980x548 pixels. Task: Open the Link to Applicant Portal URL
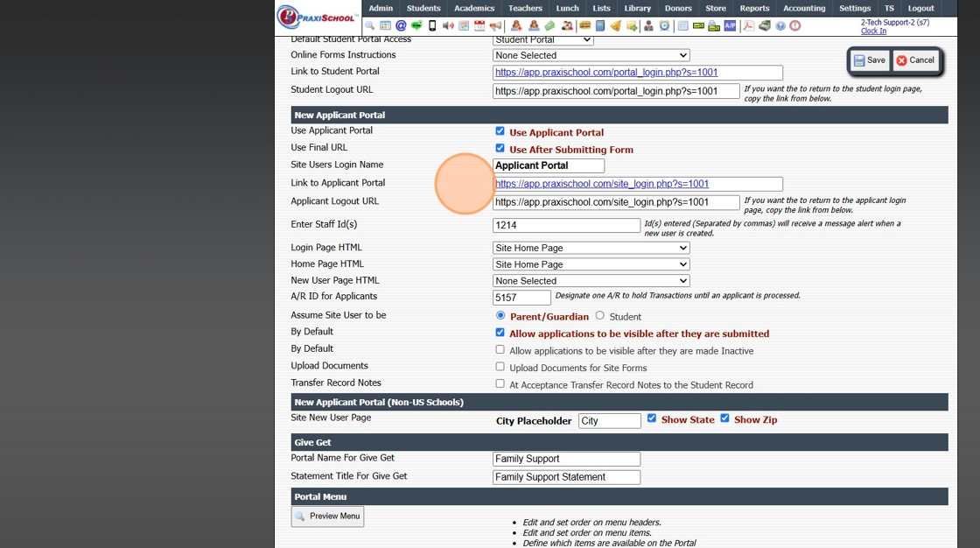click(x=602, y=183)
